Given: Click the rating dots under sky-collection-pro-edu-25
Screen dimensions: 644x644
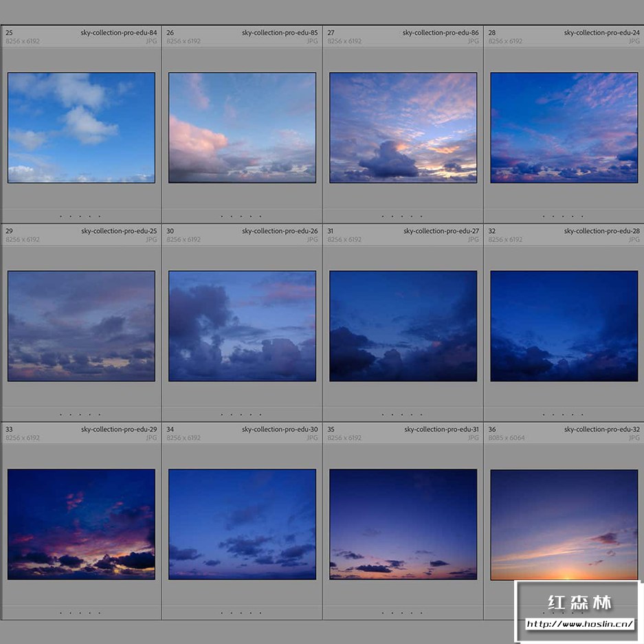Looking at the screenshot, I should [x=80, y=414].
